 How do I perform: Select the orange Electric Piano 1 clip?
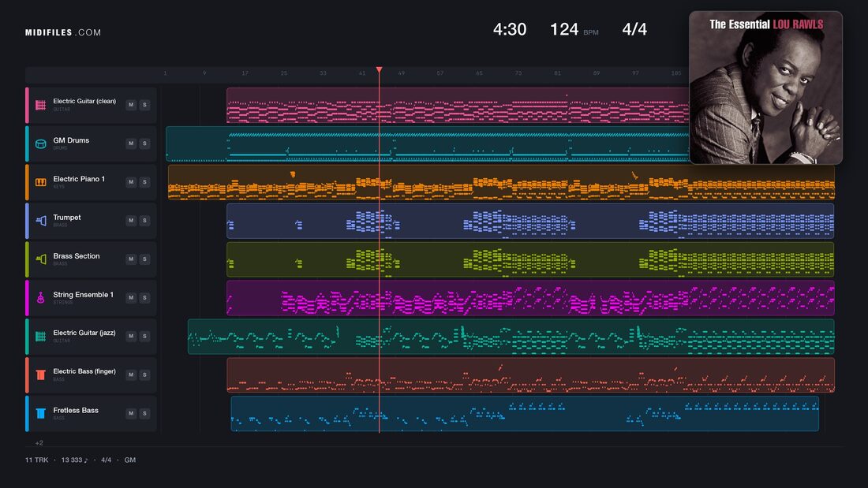(x=501, y=182)
